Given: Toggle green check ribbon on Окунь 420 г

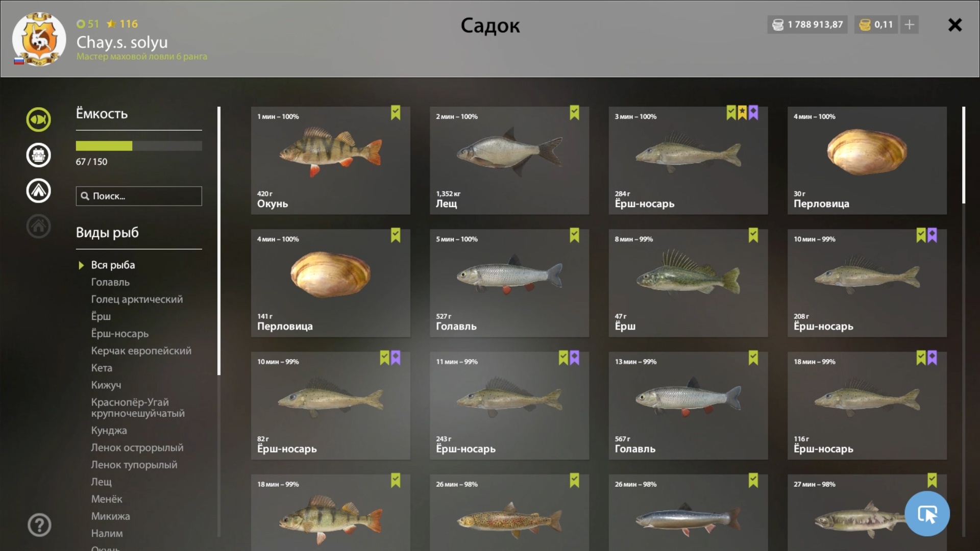Looking at the screenshot, I should point(396,113).
